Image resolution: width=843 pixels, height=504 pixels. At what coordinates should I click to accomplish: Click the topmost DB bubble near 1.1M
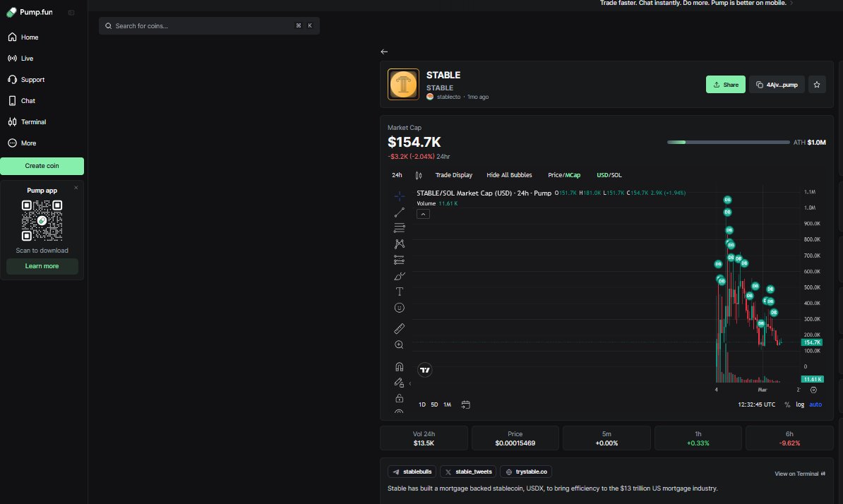tap(727, 200)
